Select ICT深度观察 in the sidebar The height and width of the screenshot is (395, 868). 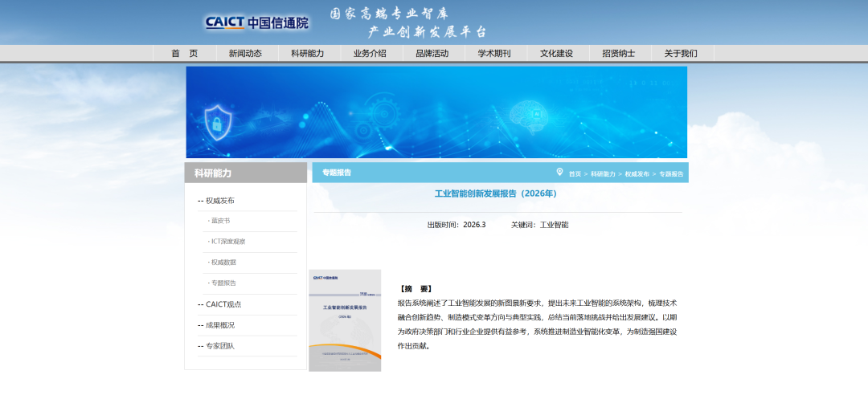pos(227,242)
